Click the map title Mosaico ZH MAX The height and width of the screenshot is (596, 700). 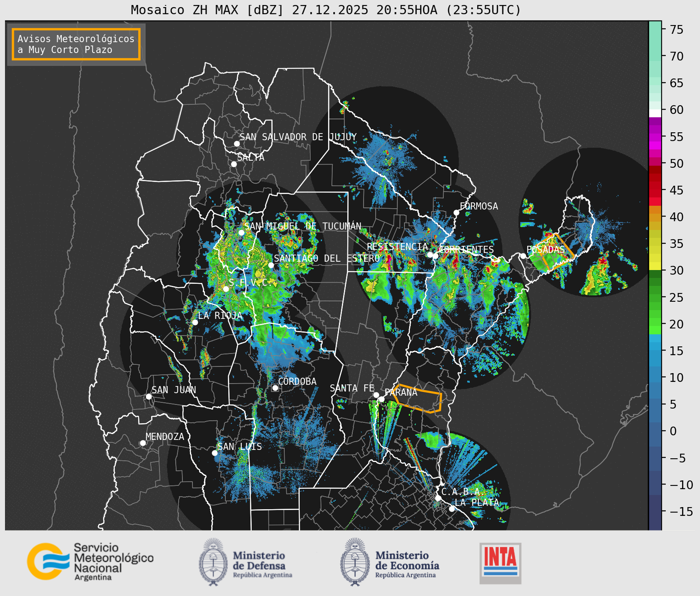coord(326,10)
